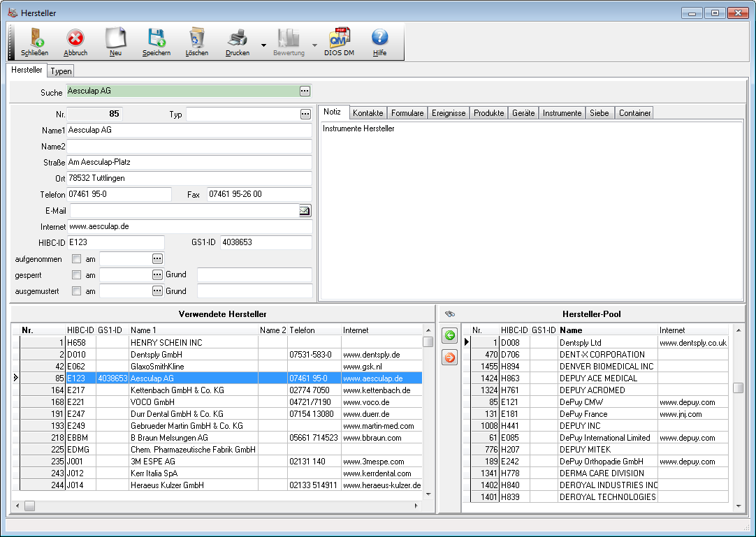The width and height of the screenshot is (756, 537).
Task: Click Nr. column header in Verwendete Hersteller
Action: pyautogui.click(x=43, y=330)
